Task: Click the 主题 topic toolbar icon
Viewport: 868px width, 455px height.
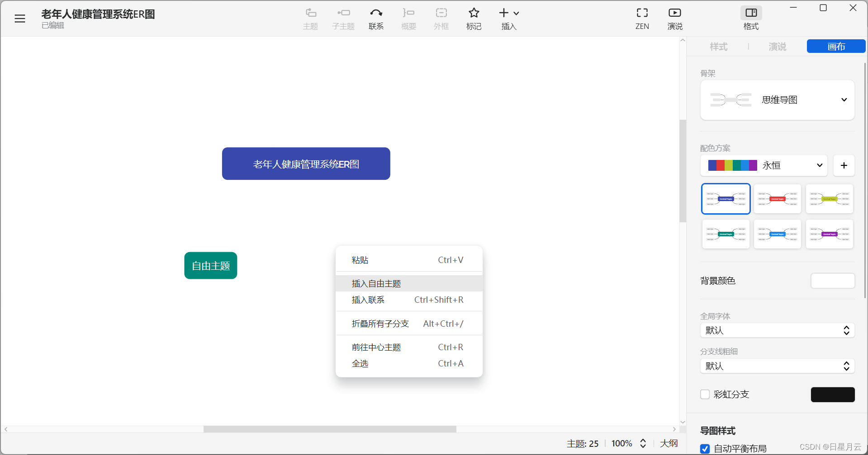Action: click(311, 19)
